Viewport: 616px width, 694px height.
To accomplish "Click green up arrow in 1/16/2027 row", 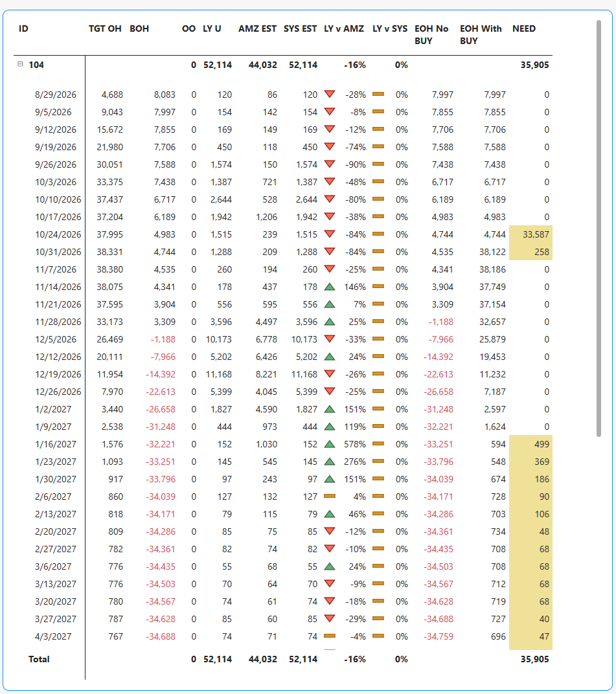I will 330,444.
